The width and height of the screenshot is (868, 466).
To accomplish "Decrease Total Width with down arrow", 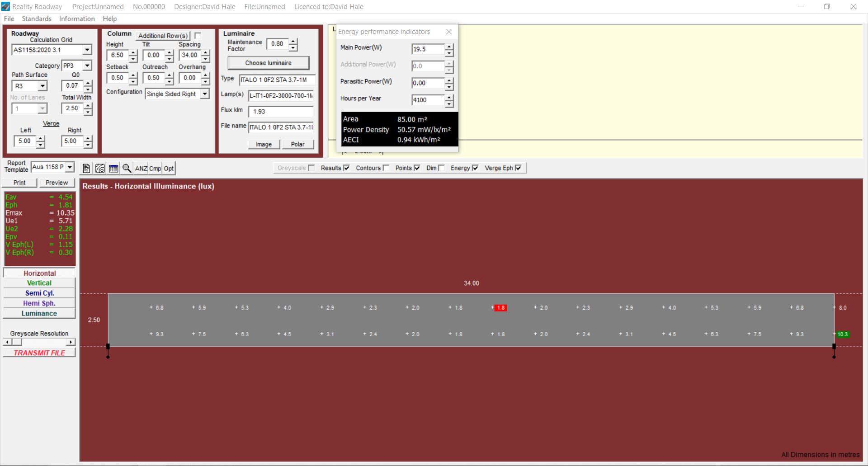I will click(88, 112).
